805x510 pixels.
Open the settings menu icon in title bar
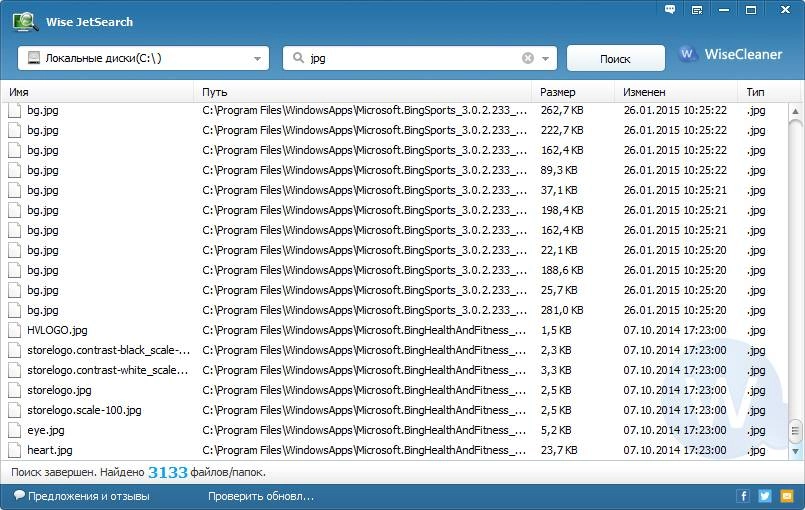[x=697, y=10]
